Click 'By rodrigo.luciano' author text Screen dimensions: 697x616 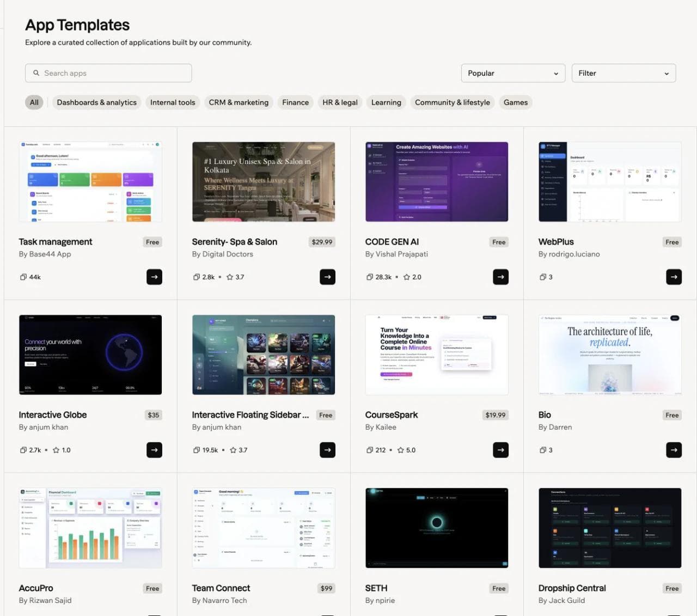coord(569,254)
